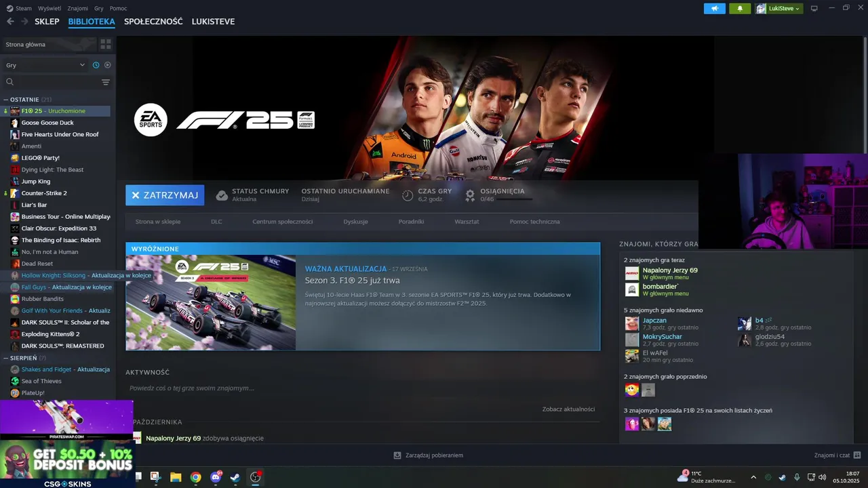Open Zarządzaj pobieraniem downloads manager
The width and height of the screenshot is (868, 488).
pyautogui.click(x=429, y=455)
